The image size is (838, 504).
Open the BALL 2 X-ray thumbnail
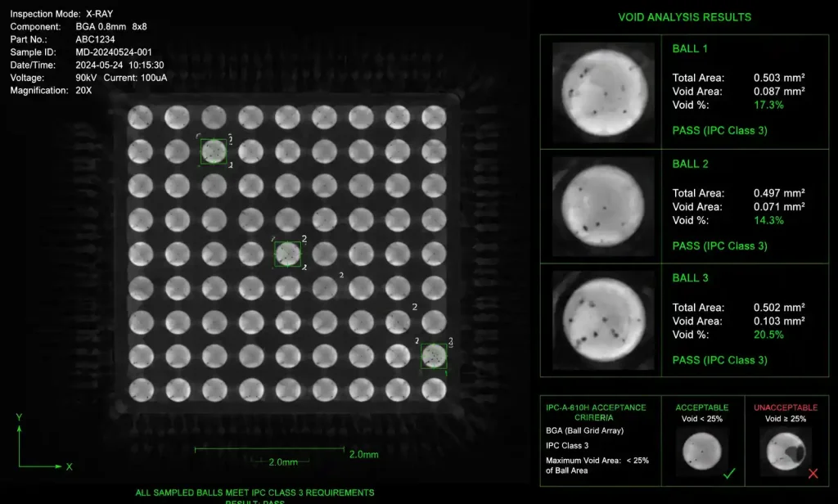click(603, 206)
